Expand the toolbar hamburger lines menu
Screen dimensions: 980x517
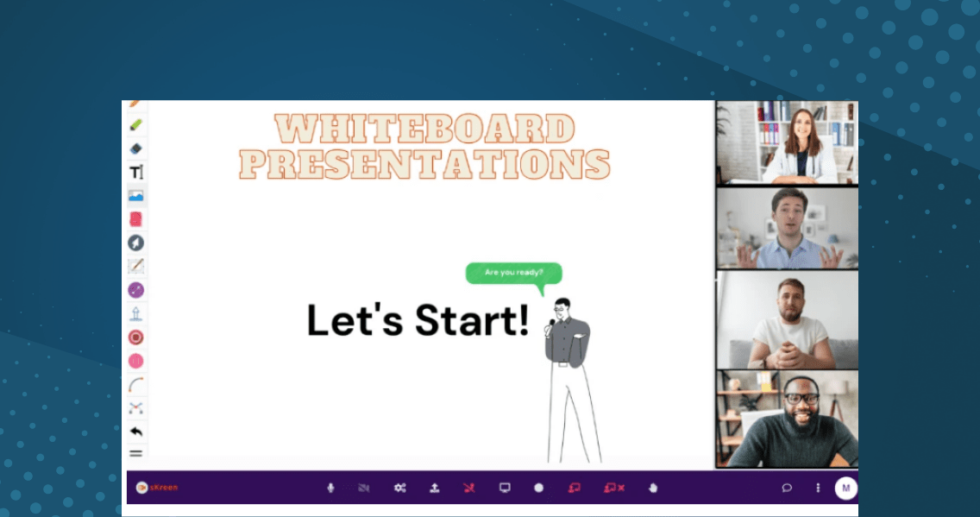click(x=136, y=452)
